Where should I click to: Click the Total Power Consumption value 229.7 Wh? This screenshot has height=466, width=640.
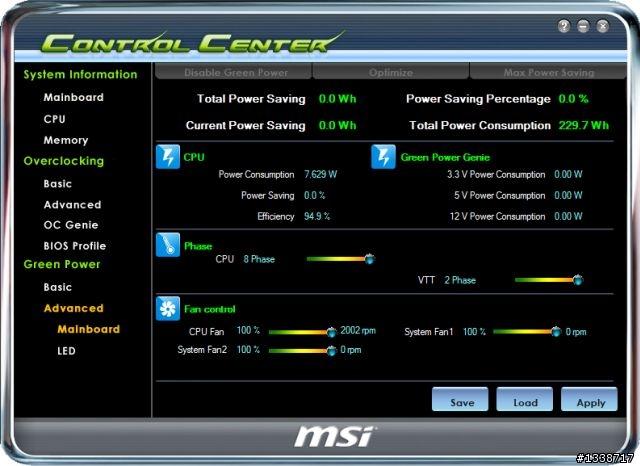584,125
